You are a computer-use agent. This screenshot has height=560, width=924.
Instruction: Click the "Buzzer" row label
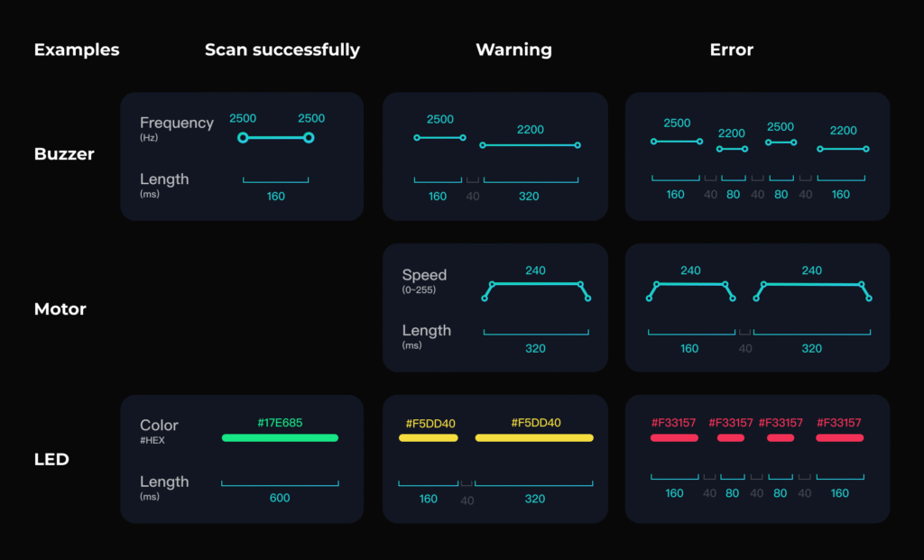[x=64, y=154]
